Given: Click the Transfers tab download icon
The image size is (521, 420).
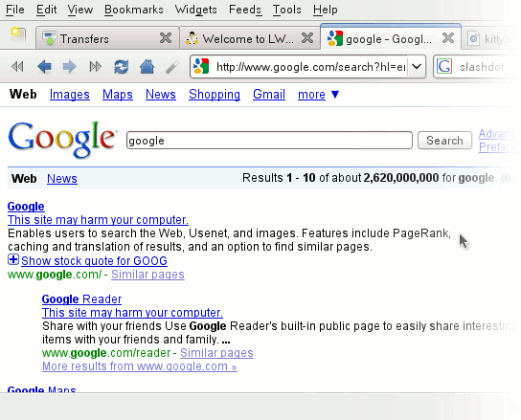Looking at the screenshot, I should click(50, 38).
